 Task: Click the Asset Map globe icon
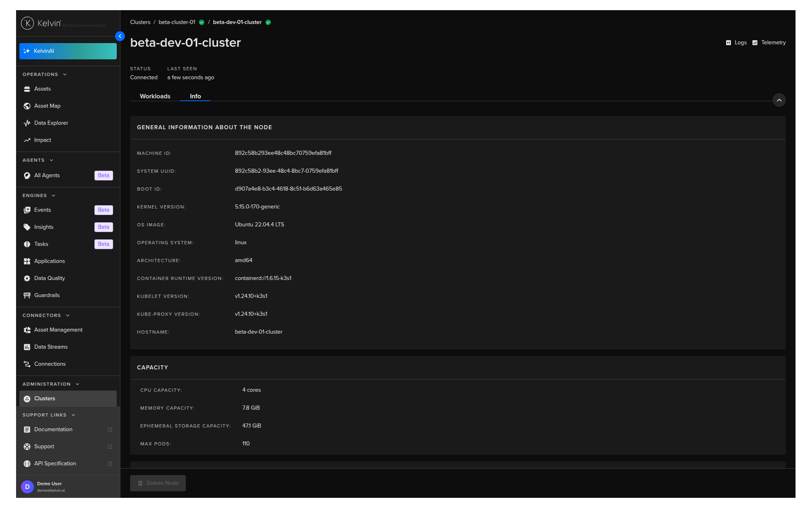click(27, 106)
